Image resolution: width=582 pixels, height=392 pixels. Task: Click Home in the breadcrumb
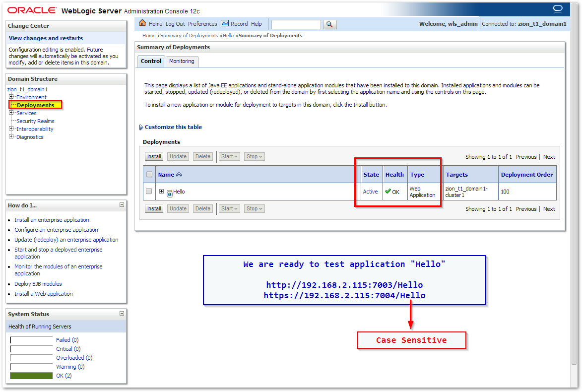tap(149, 36)
